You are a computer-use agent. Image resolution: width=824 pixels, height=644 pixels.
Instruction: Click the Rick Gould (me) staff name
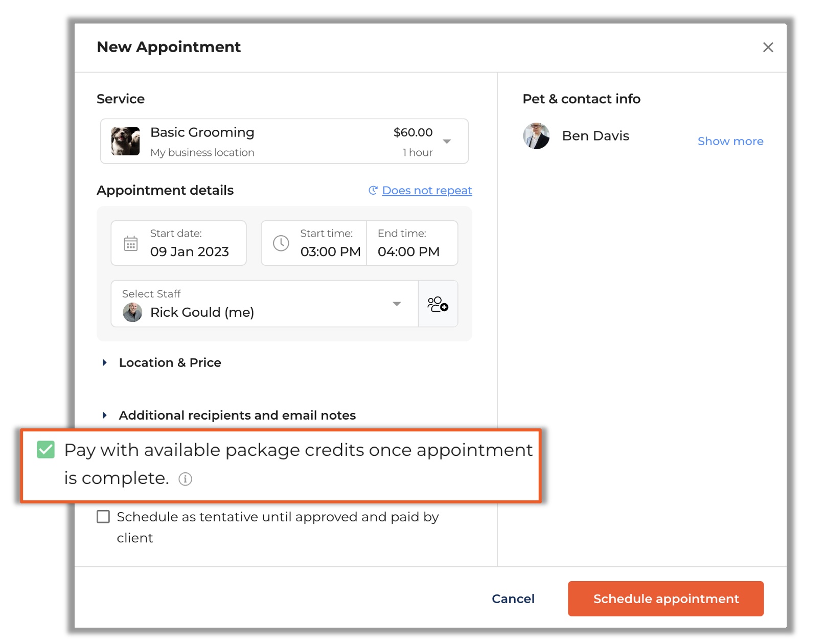(202, 312)
